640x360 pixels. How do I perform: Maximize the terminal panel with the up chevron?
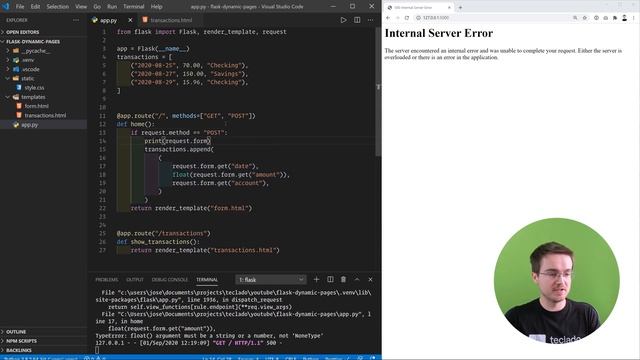pos(357,280)
